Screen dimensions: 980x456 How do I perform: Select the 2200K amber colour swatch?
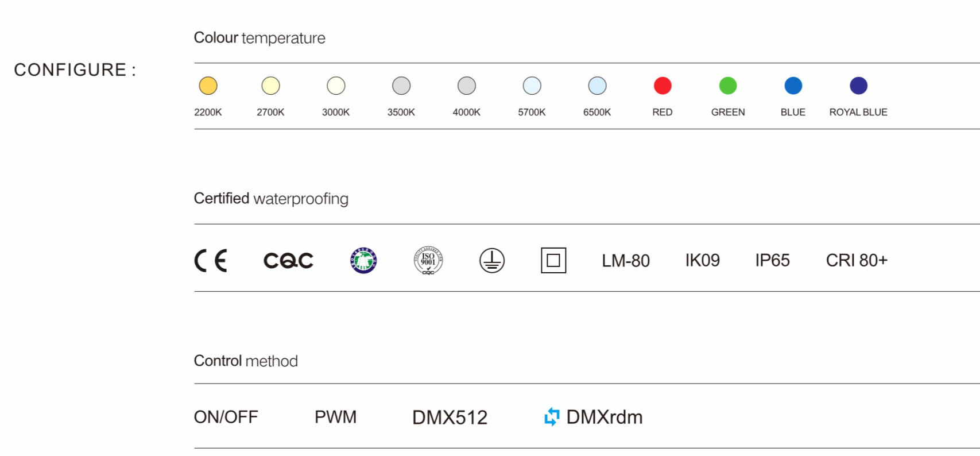coord(208,86)
